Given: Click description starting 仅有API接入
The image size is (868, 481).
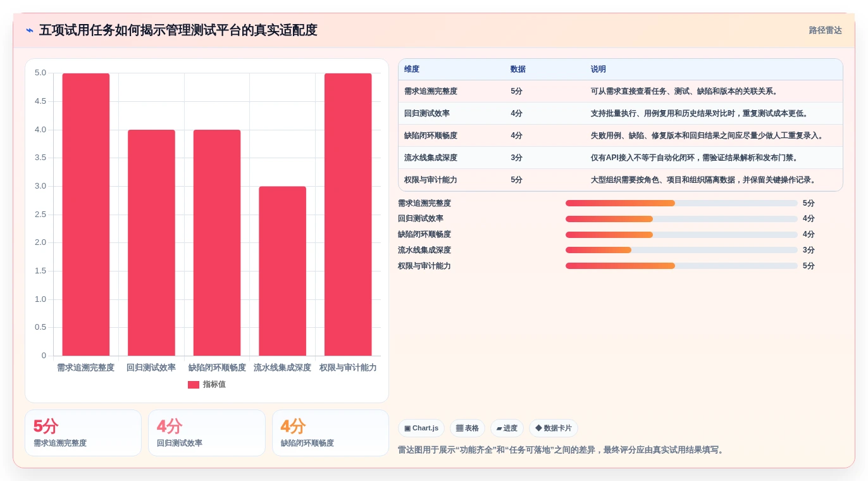Looking at the screenshot, I should pyautogui.click(x=695, y=158).
